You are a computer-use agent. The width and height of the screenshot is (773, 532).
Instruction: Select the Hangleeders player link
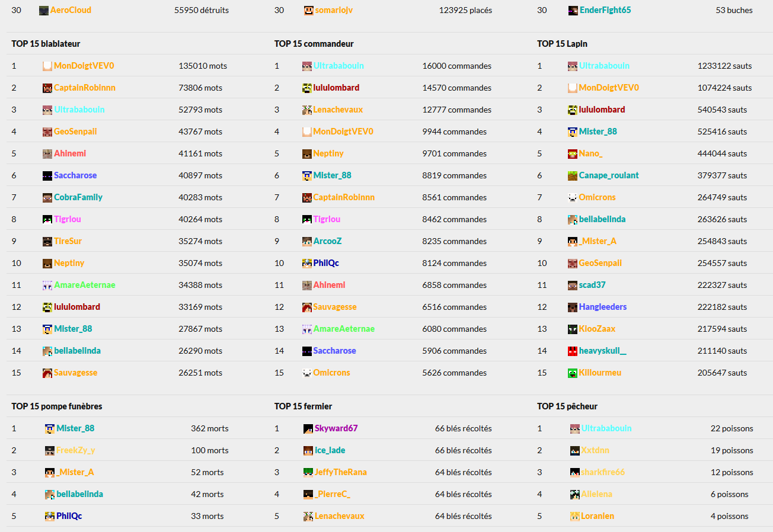click(x=603, y=307)
